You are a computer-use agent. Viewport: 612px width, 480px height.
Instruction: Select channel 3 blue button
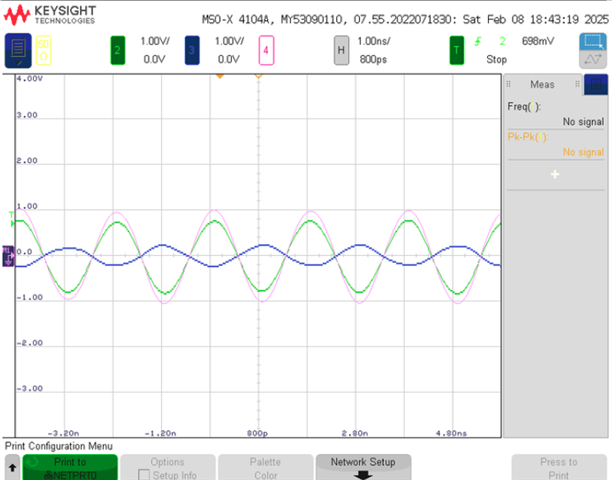click(x=192, y=50)
